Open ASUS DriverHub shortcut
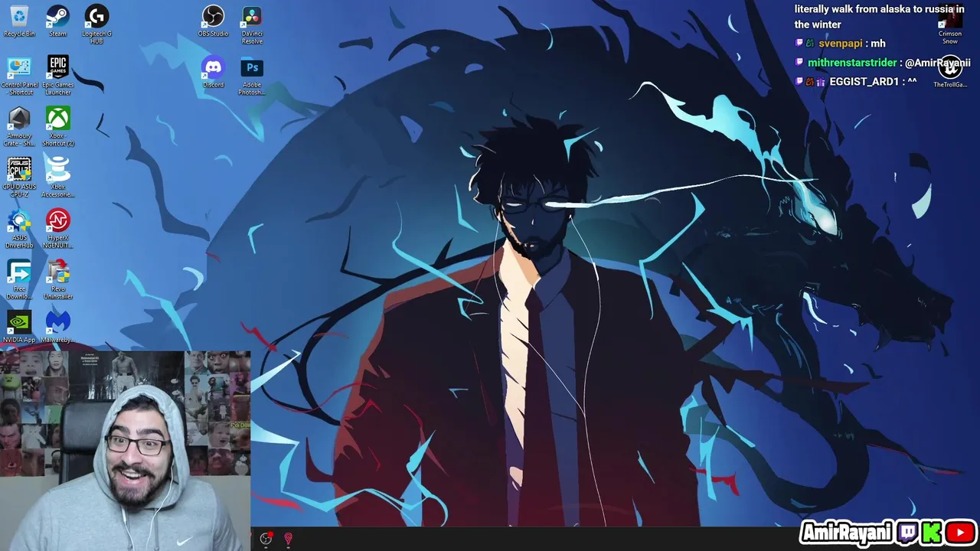The width and height of the screenshot is (980, 551). 19,229
